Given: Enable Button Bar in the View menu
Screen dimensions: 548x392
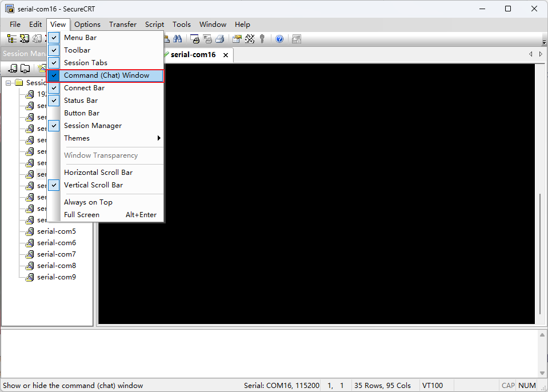Looking at the screenshot, I should coord(106,113).
